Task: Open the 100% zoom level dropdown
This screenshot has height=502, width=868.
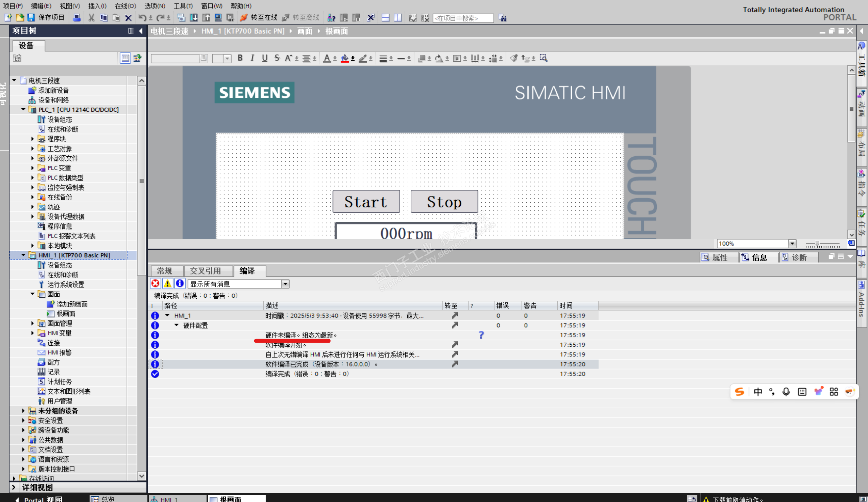Action: coord(792,244)
